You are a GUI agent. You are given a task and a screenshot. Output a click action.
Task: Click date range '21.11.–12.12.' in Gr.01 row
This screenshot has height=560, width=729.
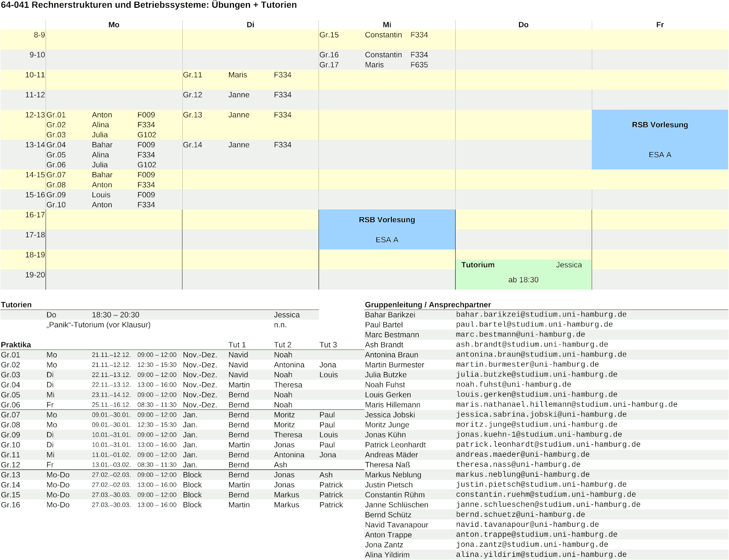111,355
